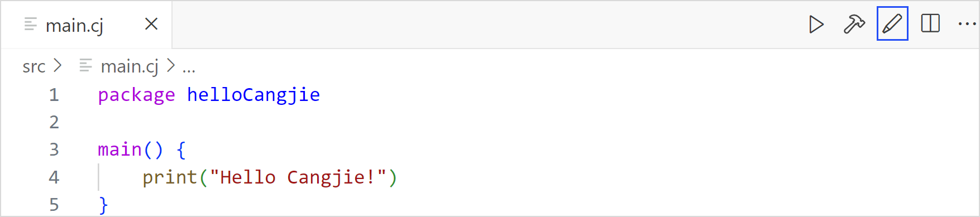Click line number 1 in the gutter

click(54, 95)
